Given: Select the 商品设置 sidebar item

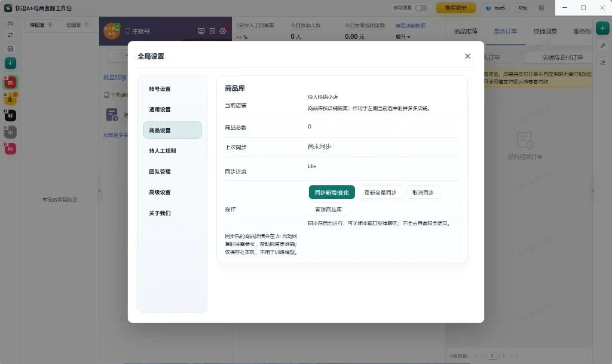Looking at the screenshot, I should coord(172,130).
